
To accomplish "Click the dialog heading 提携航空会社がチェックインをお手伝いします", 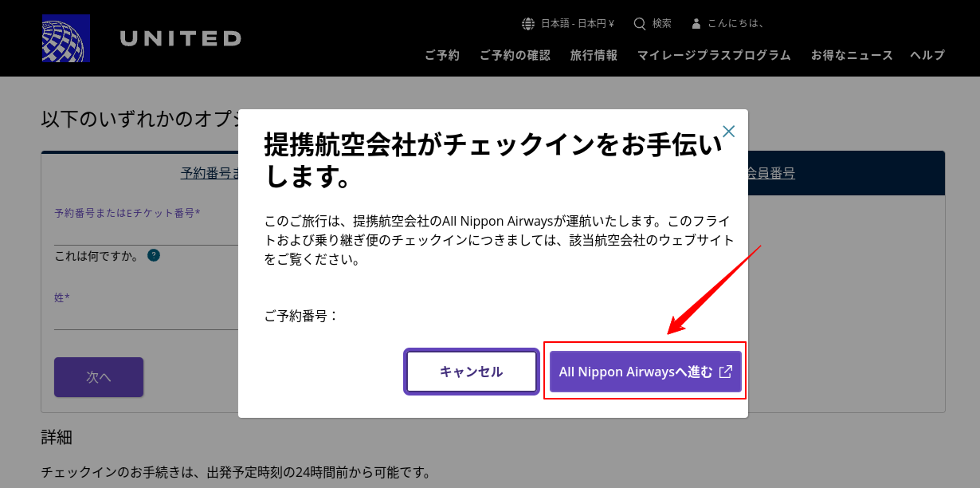I will [494, 160].
